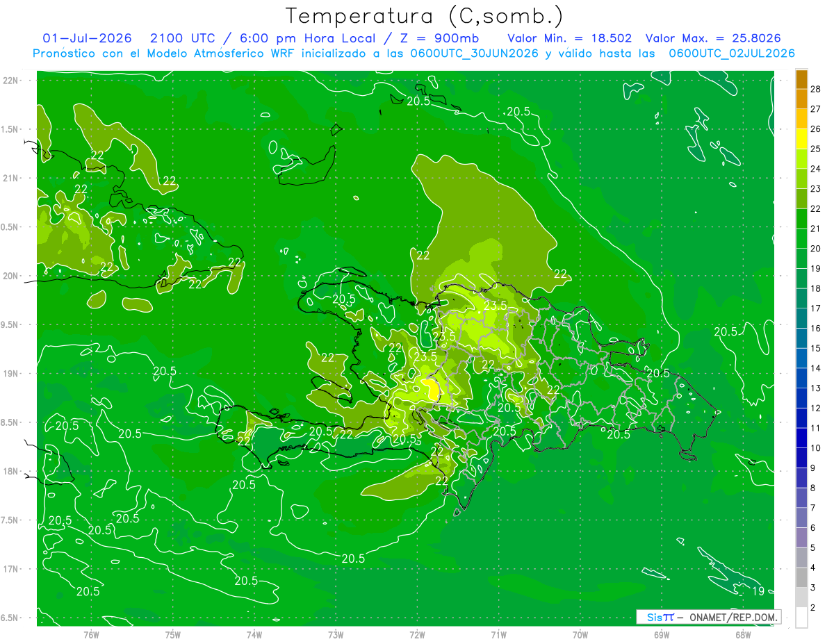The image size is (834, 644).
Task: Pick the color band between 23 and 24
Action: click(x=801, y=179)
